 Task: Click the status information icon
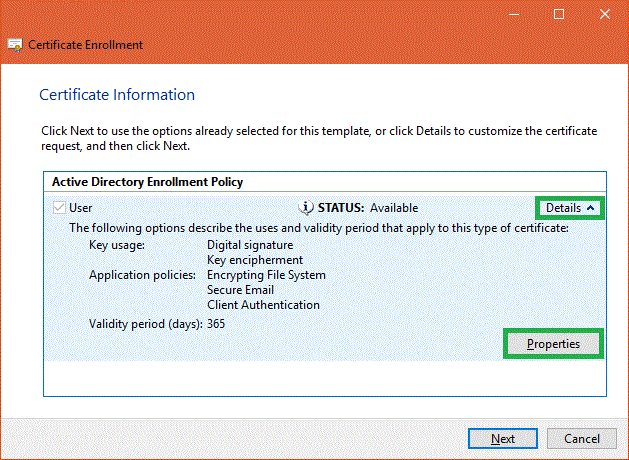[307, 208]
